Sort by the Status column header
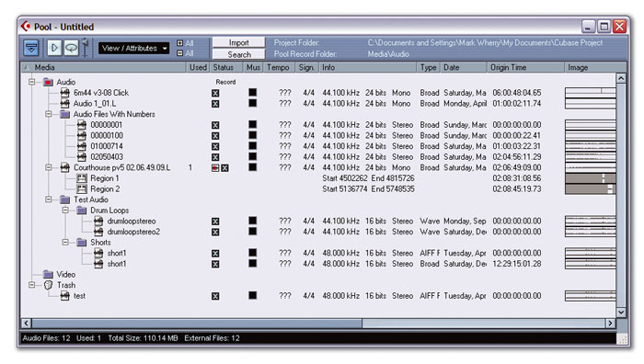Viewport: 644px width, 364px height. [x=226, y=67]
